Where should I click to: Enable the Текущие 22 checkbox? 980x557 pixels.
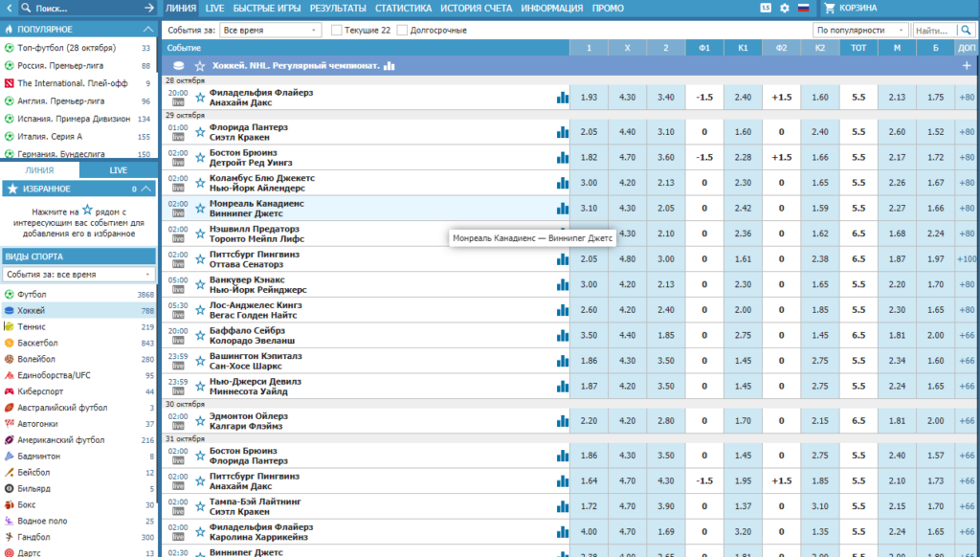click(336, 30)
